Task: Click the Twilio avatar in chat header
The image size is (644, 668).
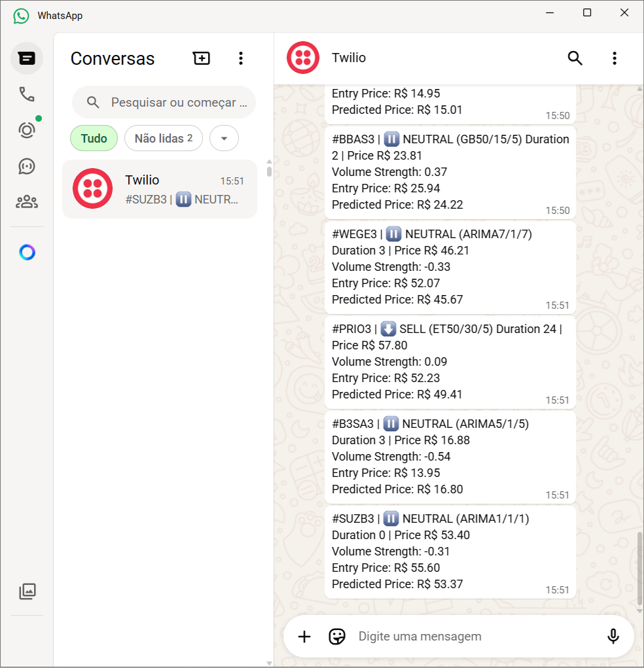Action: (302, 58)
